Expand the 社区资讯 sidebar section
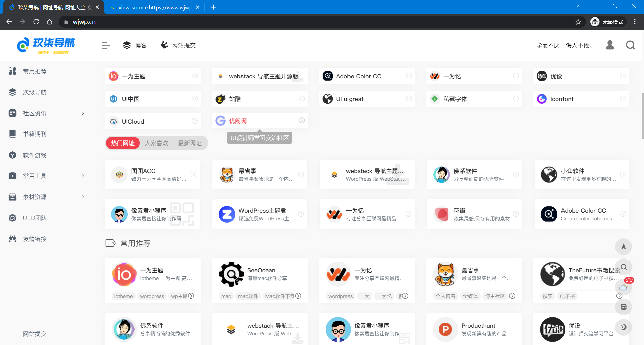The width and height of the screenshot is (644, 345). point(83,113)
